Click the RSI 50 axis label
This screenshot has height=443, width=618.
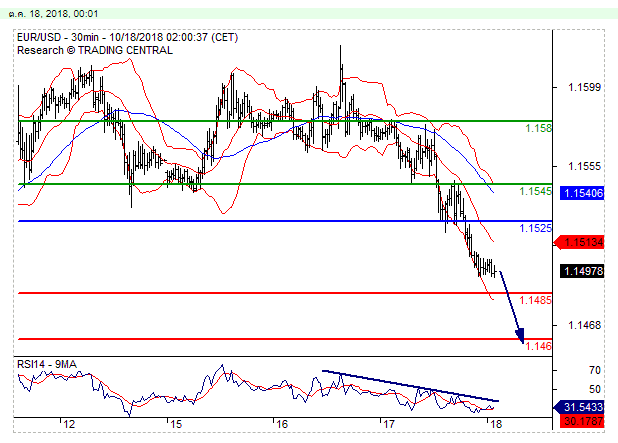coord(595,389)
